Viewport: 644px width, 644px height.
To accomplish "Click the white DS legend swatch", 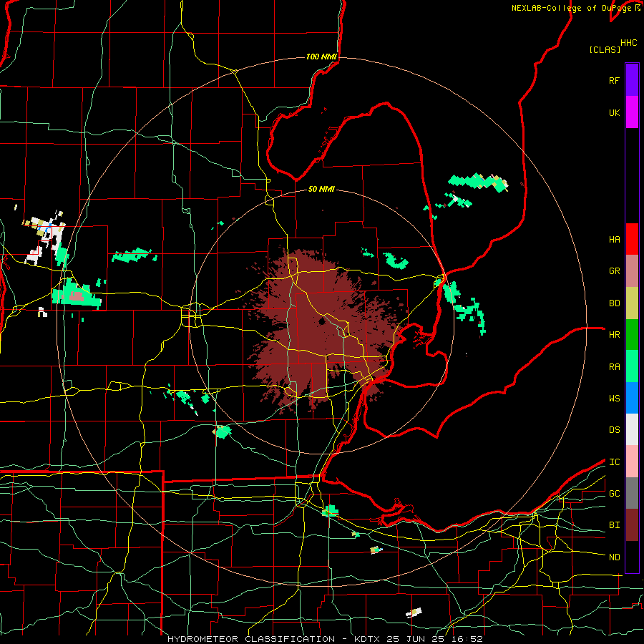I will pos(632,429).
